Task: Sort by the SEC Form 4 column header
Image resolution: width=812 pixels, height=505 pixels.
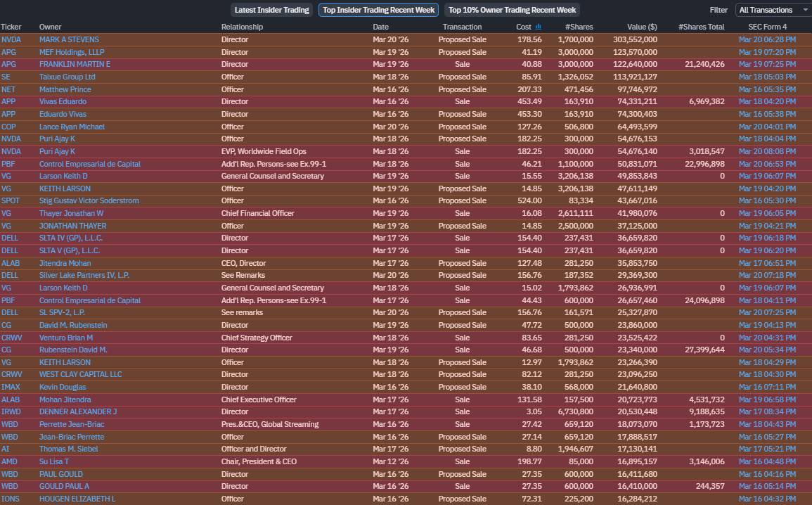Action: [768, 27]
